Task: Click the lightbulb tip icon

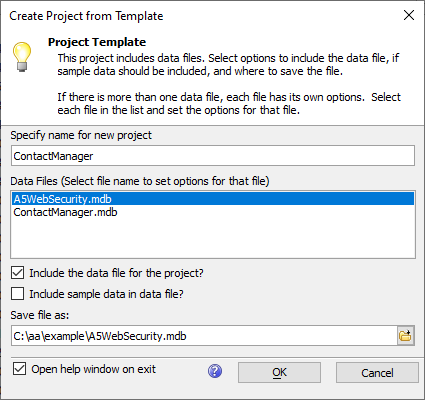Action: (22, 57)
